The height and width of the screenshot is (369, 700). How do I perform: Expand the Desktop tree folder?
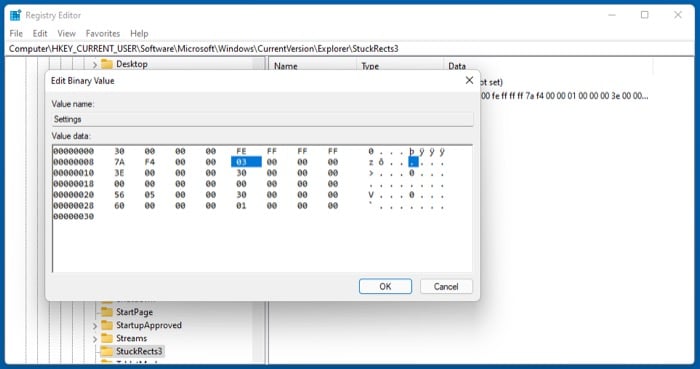[x=95, y=65]
